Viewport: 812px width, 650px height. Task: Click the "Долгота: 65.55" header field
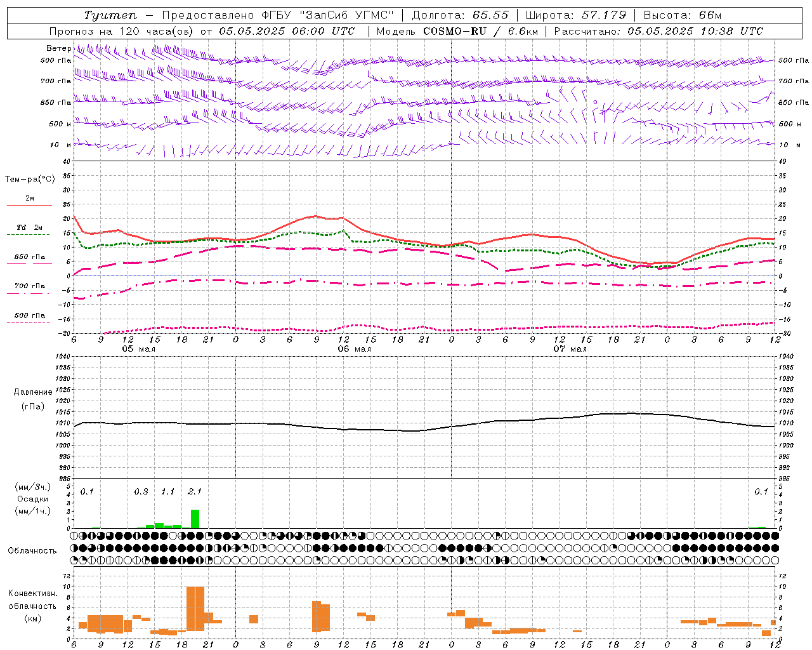point(460,15)
